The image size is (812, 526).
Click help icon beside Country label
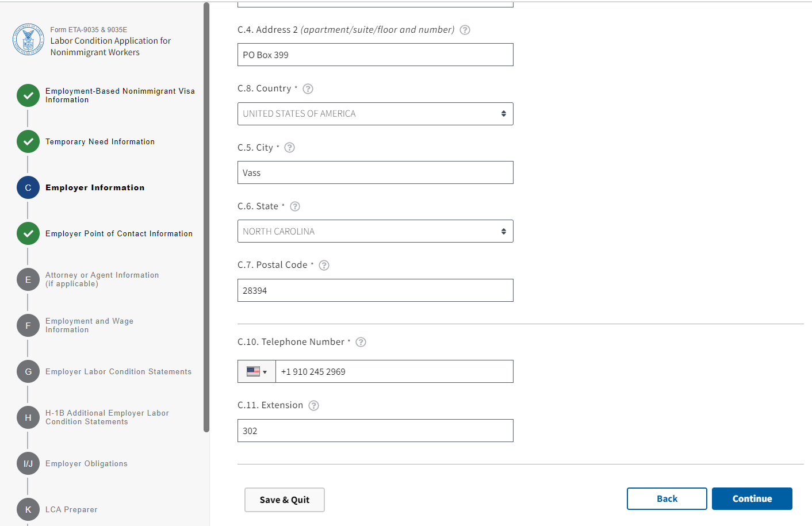[308, 89]
